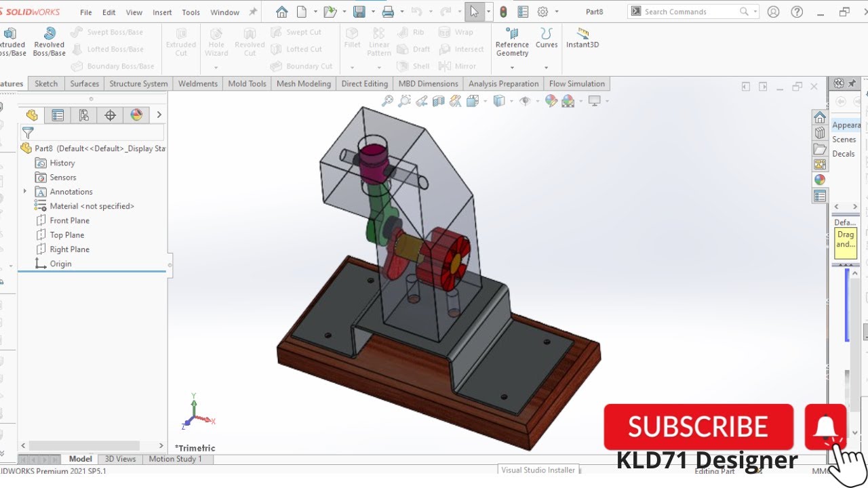The image size is (868, 488).
Task: Select the Front Plane in tree
Action: point(69,220)
